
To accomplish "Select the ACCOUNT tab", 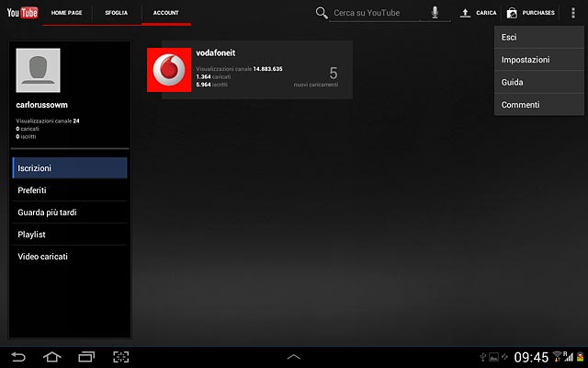I will tap(165, 13).
